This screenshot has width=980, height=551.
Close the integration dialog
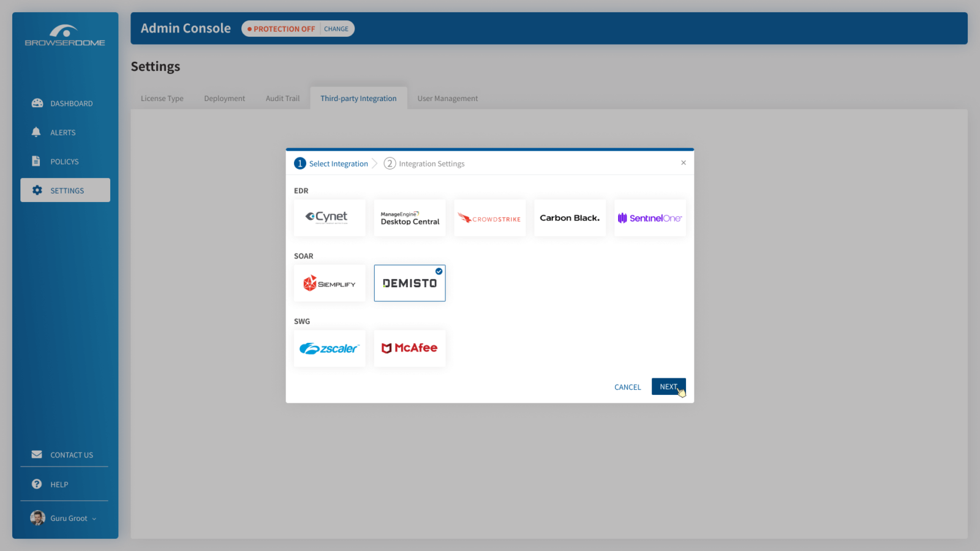684,163
